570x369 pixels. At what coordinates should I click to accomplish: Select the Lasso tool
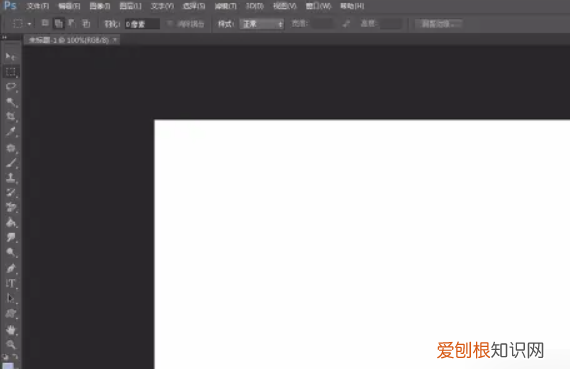pos(11,87)
